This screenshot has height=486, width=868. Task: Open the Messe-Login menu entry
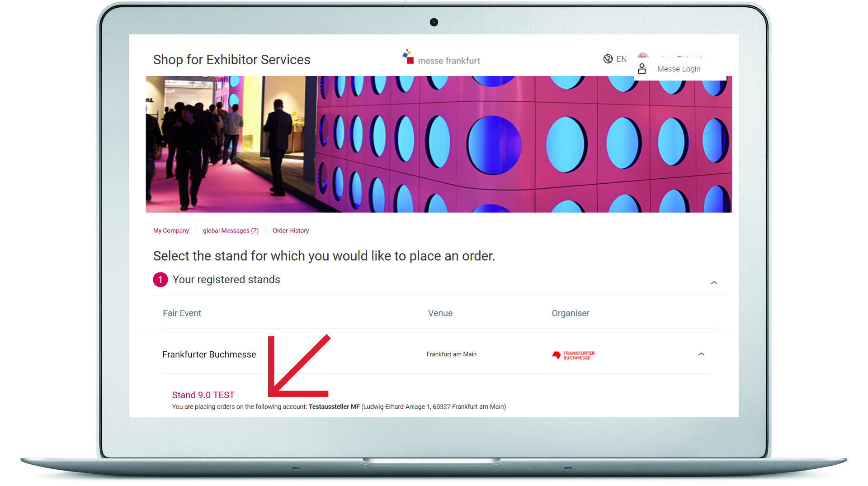pyautogui.click(x=679, y=69)
